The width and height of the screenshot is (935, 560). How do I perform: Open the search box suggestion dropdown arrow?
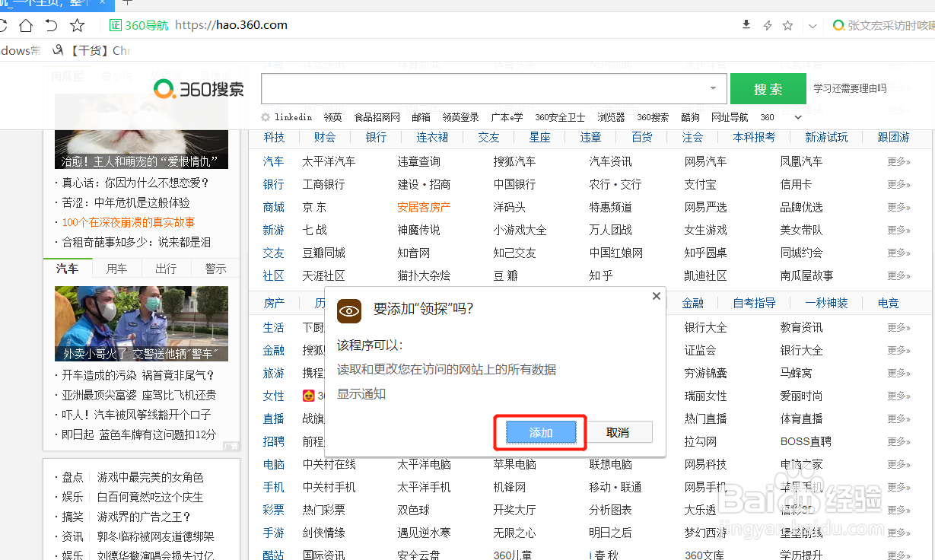[x=713, y=89]
